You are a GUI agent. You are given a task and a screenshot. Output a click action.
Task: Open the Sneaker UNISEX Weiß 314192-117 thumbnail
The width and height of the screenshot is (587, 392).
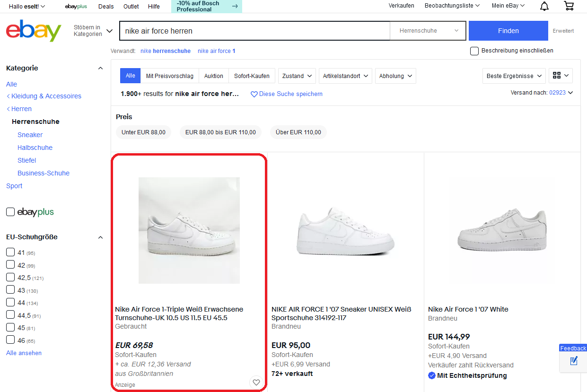pos(345,230)
